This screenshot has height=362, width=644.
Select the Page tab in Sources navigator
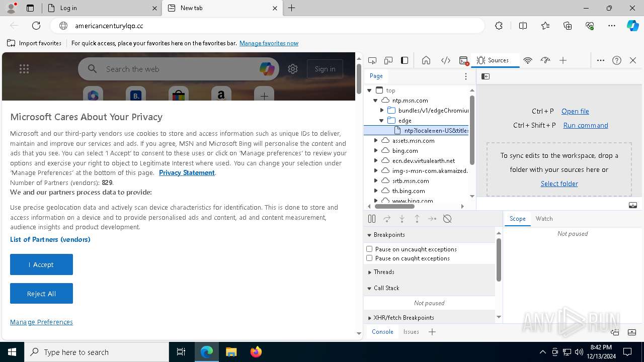tap(376, 76)
